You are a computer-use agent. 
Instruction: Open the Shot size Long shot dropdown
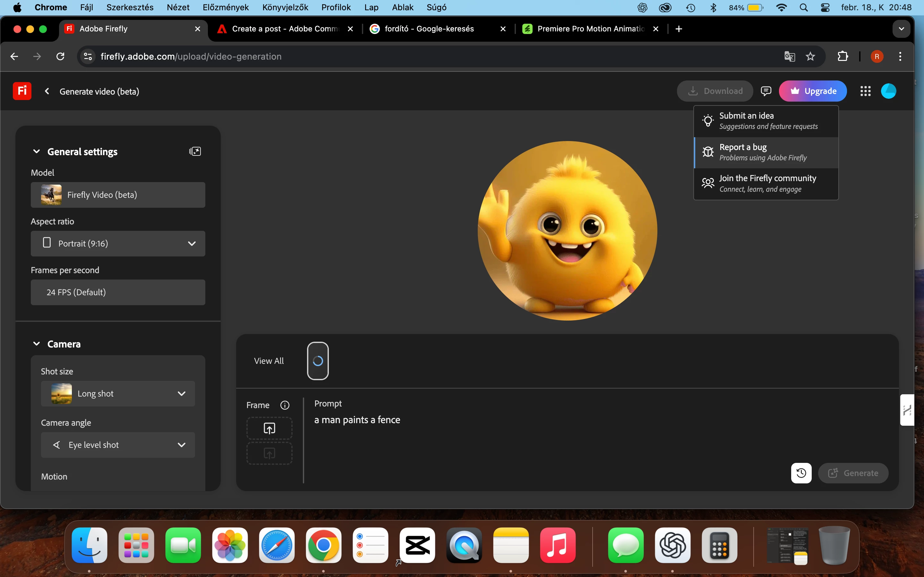[x=118, y=393]
